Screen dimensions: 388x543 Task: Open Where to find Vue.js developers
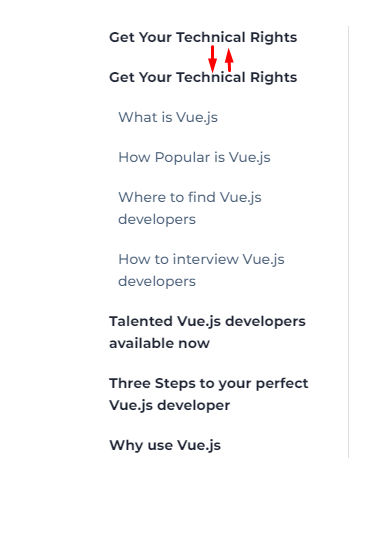(190, 208)
